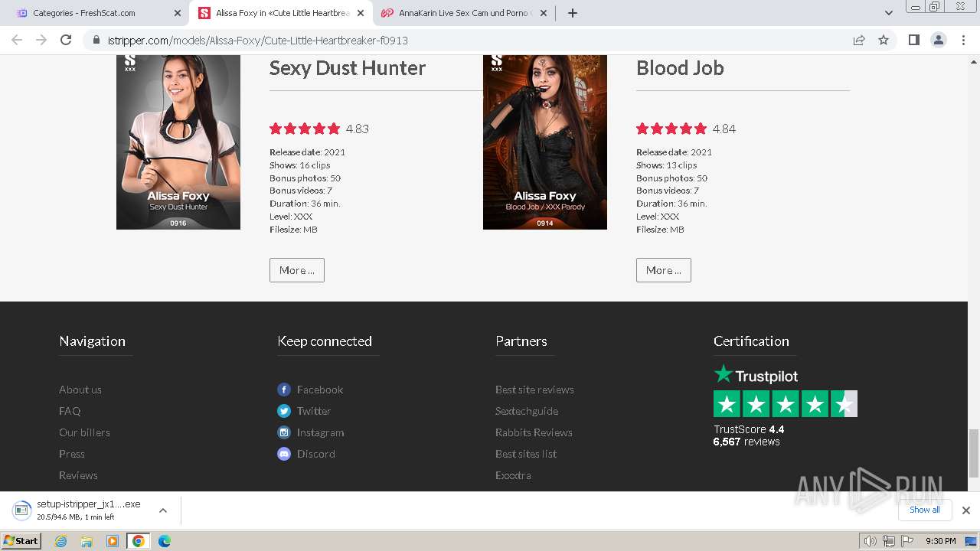
Task: Click More button under Sexy Dust Hunter
Action: 297,270
